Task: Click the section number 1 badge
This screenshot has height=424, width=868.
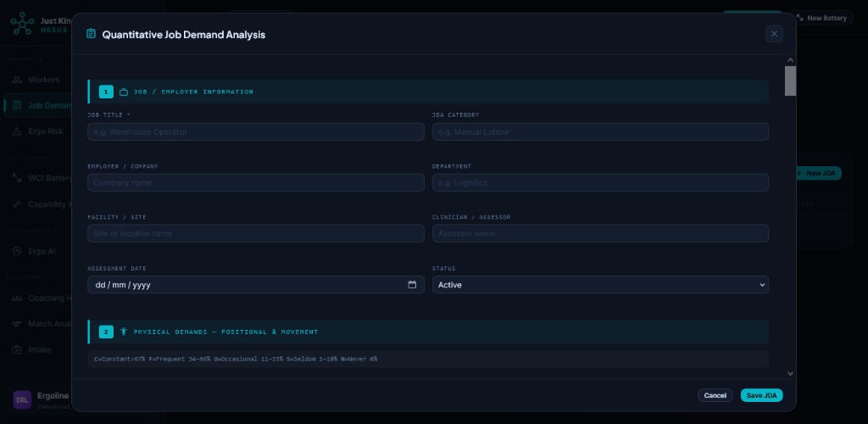Action: coord(106,92)
